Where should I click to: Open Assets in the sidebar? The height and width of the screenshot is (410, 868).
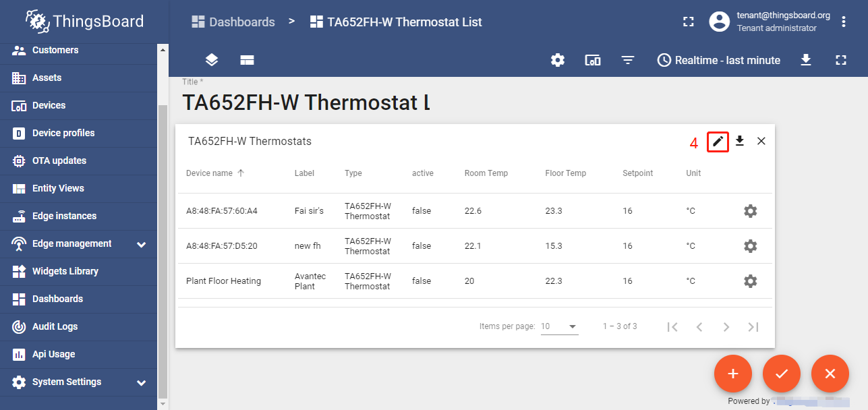pos(78,78)
